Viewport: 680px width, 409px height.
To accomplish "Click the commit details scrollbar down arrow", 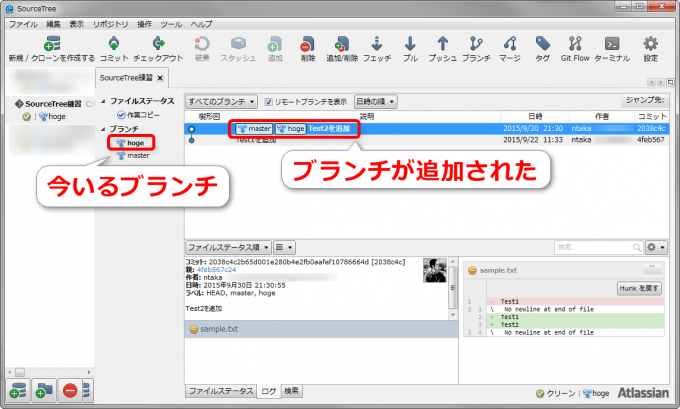I will tap(453, 315).
